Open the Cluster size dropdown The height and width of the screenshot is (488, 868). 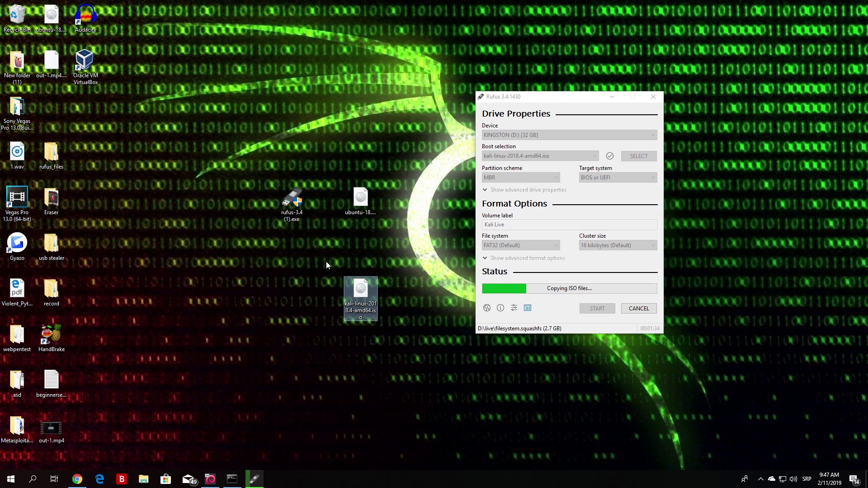618,245
